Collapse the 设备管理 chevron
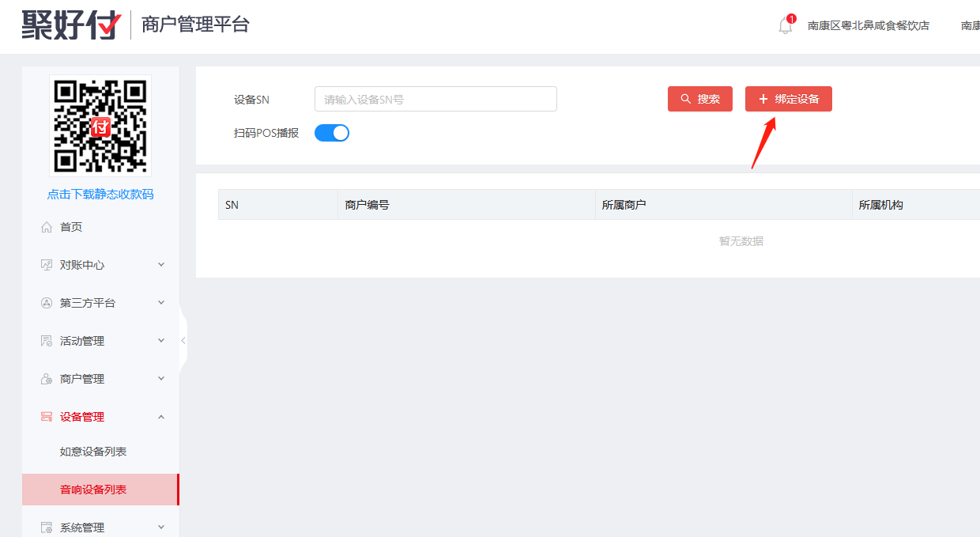Viewport: 980px width, 537px height. point(161,417)
